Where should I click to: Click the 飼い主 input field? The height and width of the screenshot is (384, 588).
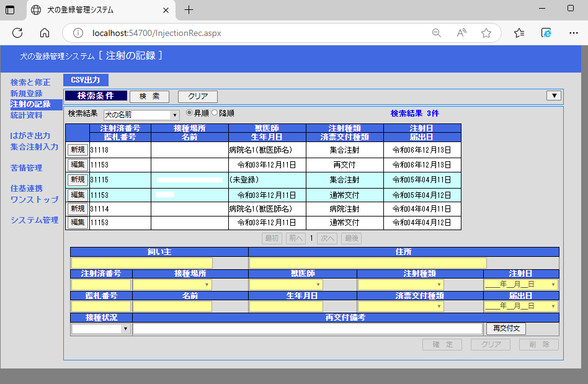pyautogui.click(x=141, y=263)
